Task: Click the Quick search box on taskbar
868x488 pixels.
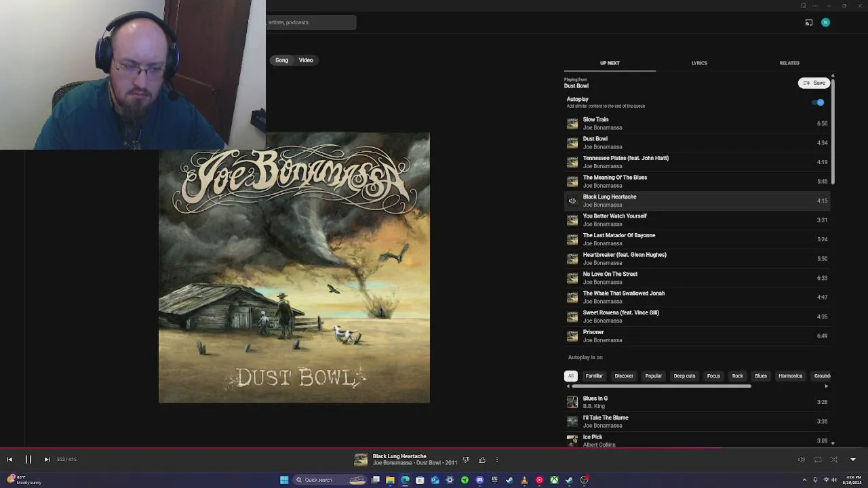Action: point(330,480)
